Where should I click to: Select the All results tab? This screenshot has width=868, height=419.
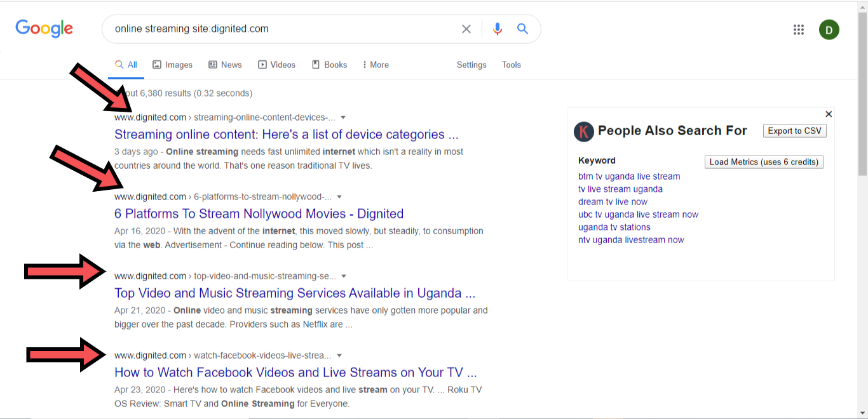click(x=126, y=65)
